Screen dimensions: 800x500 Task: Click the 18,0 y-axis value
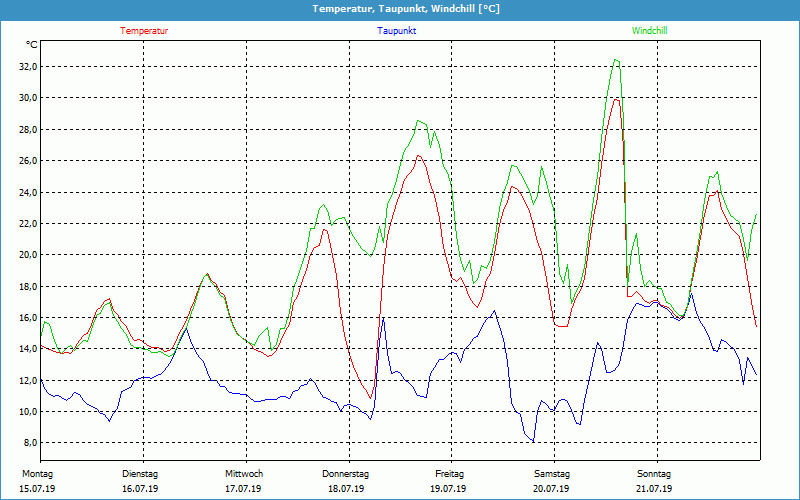pyautogui.click(x=28, y=286)
